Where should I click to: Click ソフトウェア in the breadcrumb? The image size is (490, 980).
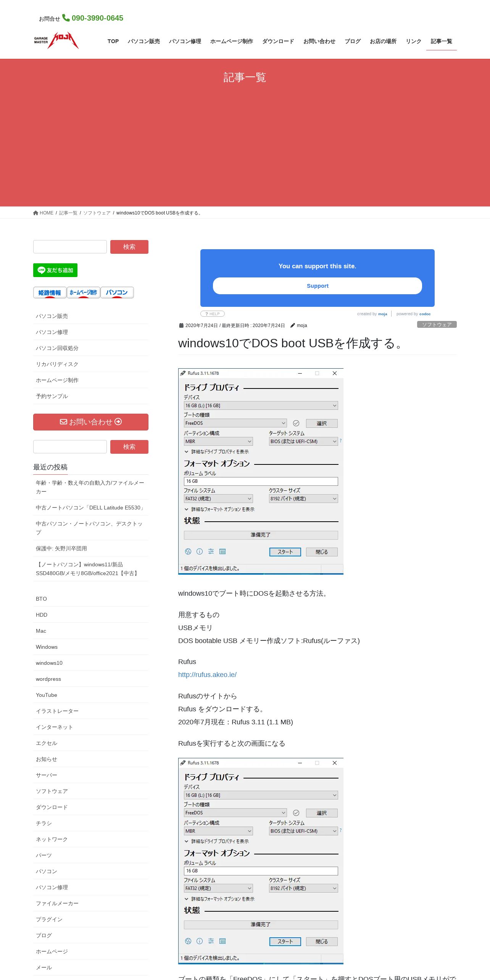(x=97, y=213)
